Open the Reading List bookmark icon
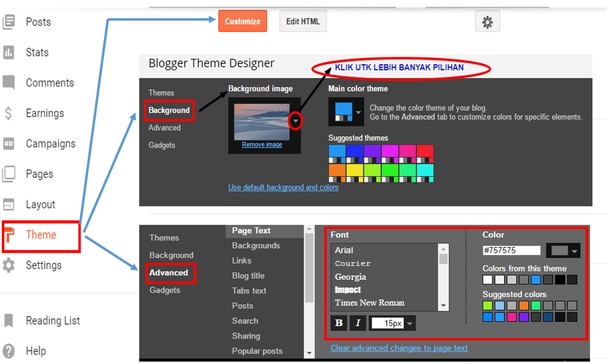 pos(8,320)
